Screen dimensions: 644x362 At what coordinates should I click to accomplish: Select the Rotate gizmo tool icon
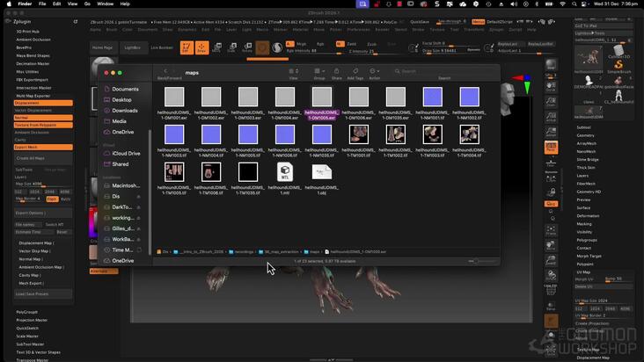(247, 47)
